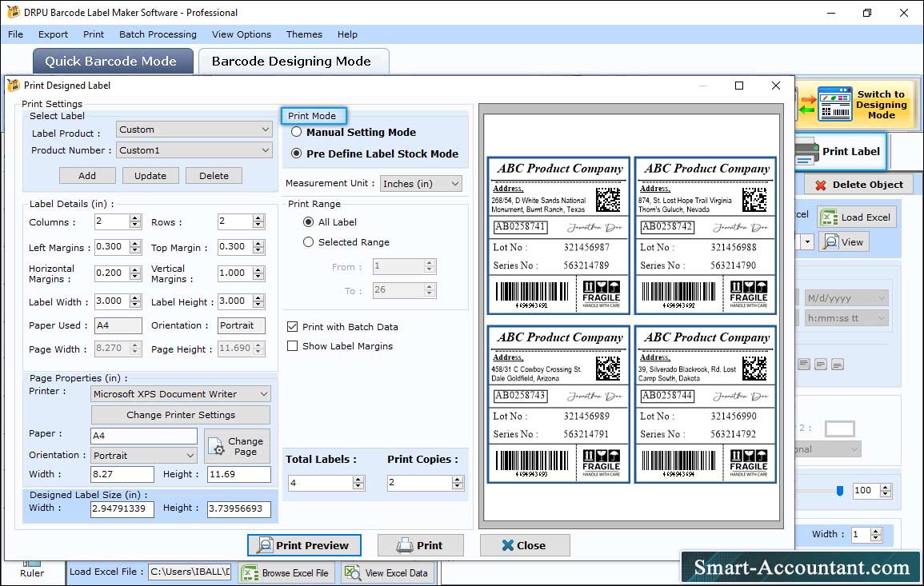924x586 pixels.
Task: Click the red X Delete Object icon
Action: pos(820,185)
